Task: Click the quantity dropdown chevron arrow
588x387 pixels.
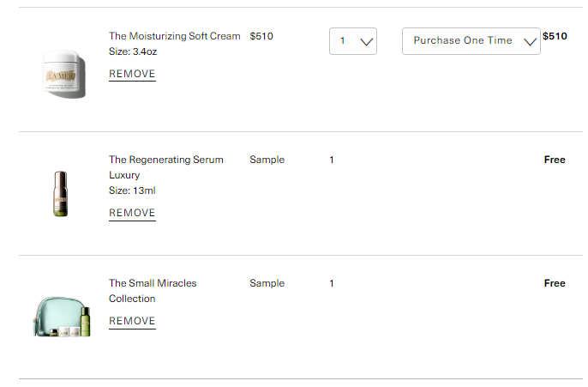Action: tap(366, 42)
